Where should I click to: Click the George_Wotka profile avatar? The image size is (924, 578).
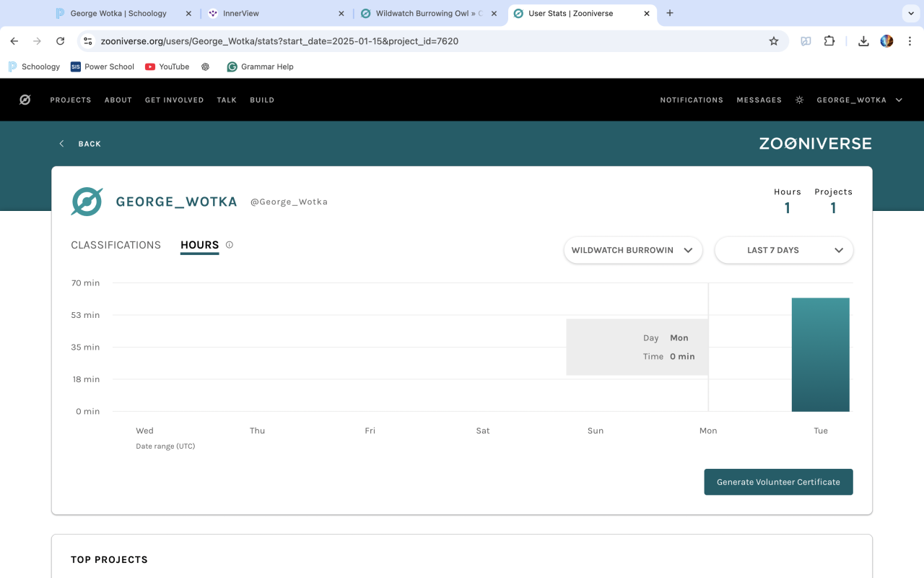[87, 202]
